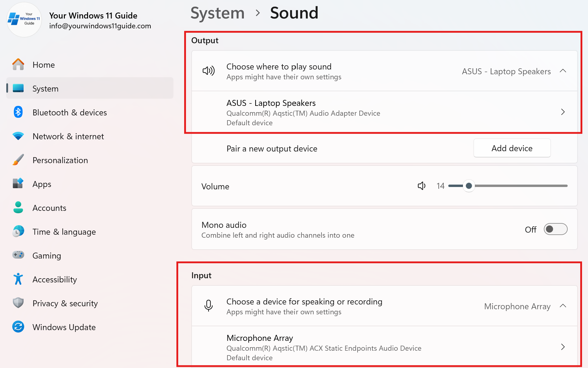Screen dimensions: 588x368
Task: Click the System monitor icon in sidebar
Action: tap(18, 88)
